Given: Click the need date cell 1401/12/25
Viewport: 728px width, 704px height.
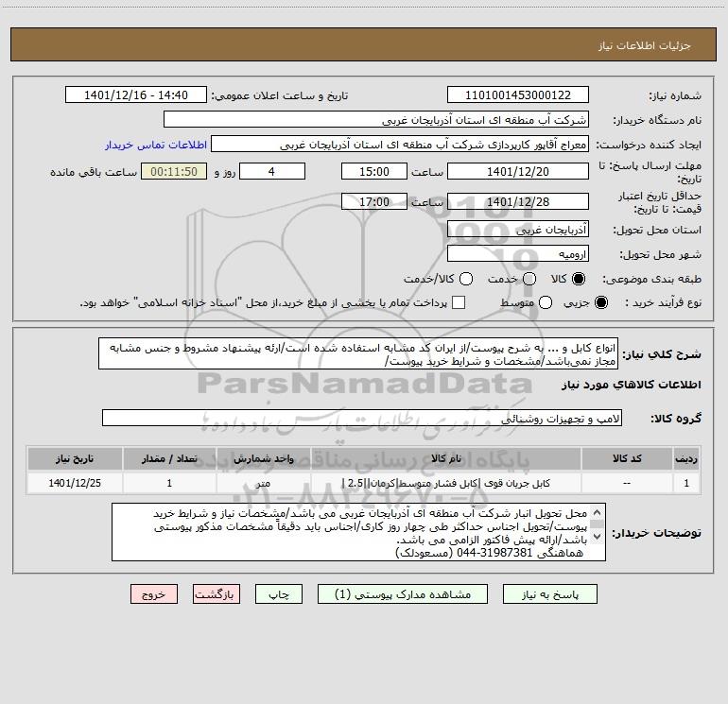Looking at the screenshot, I should click(75, 483).
